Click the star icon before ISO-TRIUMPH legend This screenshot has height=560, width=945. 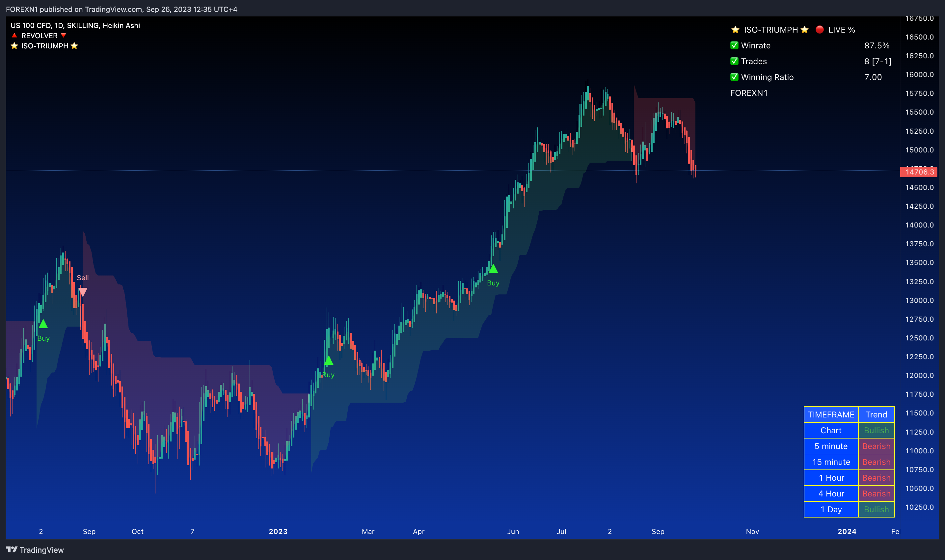coord(14,46)
